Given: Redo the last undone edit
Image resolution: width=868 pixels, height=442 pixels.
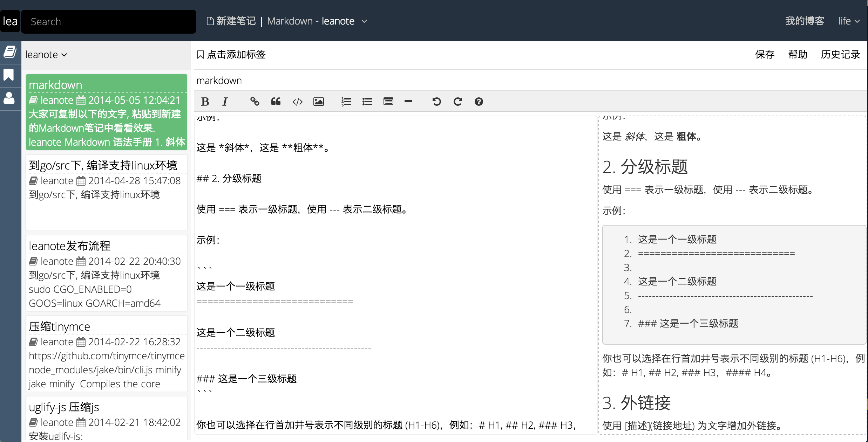Looking at the screenshot, I should [457, 102].
